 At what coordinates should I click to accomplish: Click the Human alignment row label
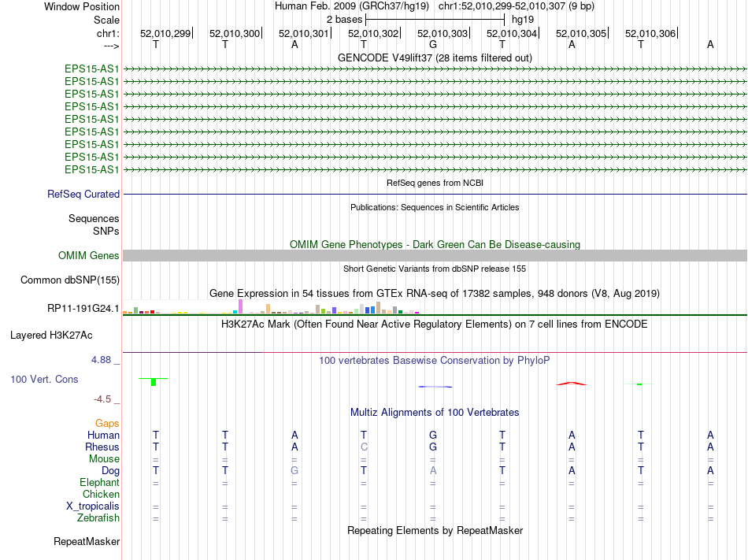point(103,435)
